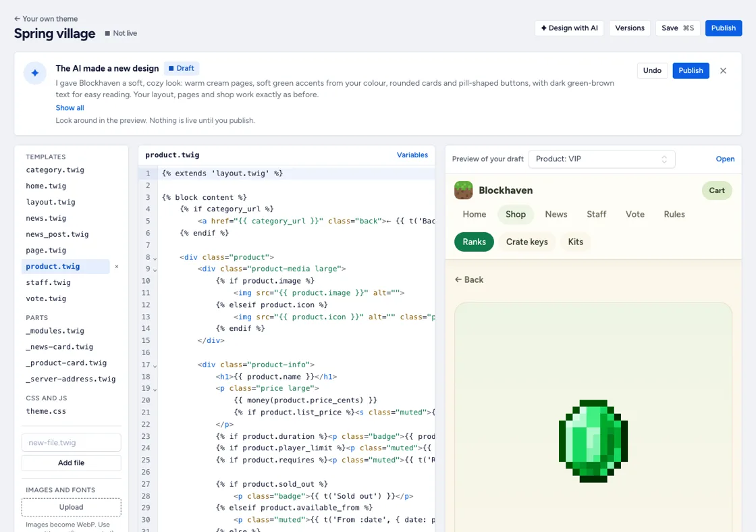The image size is (756, 532).
Task: Select News in the preview nav
Action: point(556,214)
